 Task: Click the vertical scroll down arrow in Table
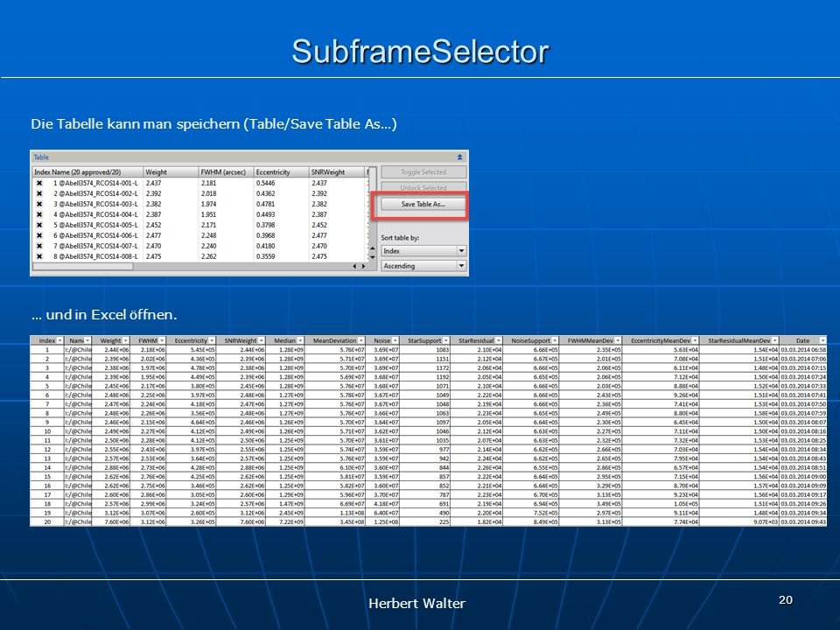click(373, 257)
